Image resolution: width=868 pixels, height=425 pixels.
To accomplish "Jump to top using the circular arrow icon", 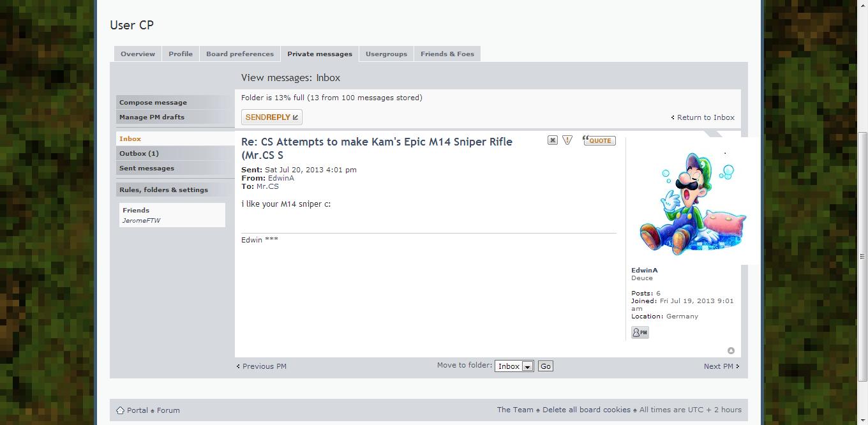I will pyautogui.click(x=731, y=350).
